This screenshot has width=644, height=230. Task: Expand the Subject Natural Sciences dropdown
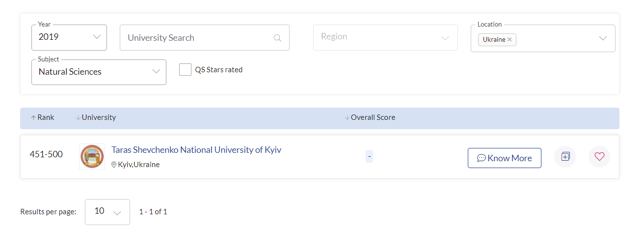click(x=99, y=72)
